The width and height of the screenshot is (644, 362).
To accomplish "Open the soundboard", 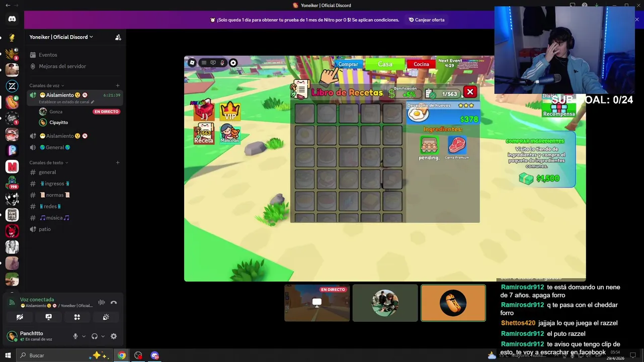I will point(106,317).
